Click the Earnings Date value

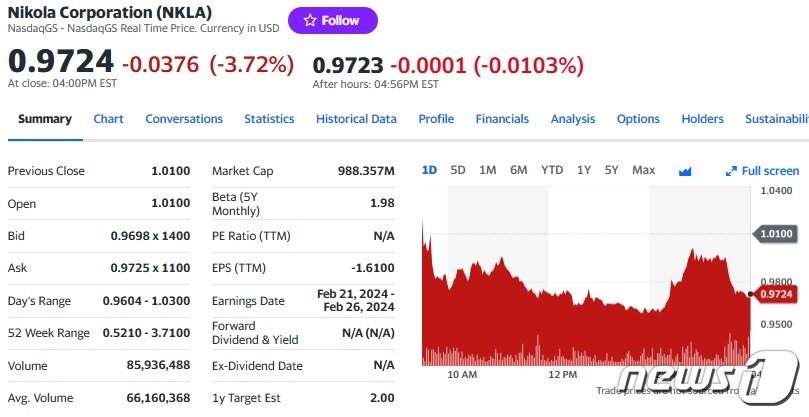click(x=355, y=300)
